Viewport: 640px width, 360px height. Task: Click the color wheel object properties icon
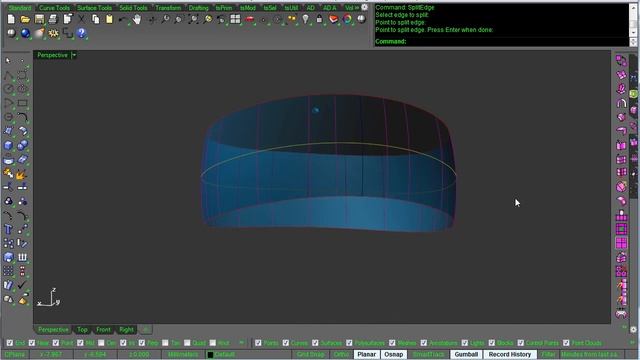pyautogui.click(x=347, y=19)
